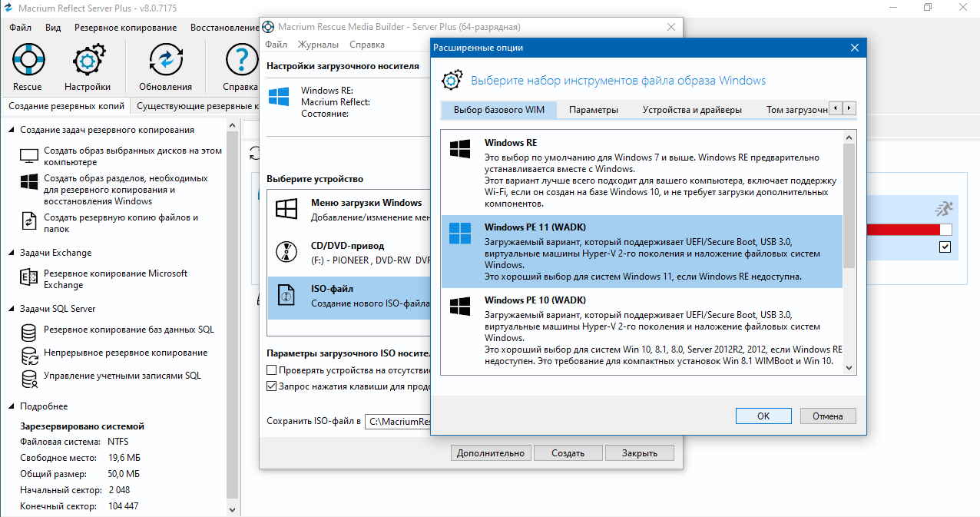Viewport: 980px width, 517px height.
Task: Click file and folder backup icon
Action: 29,221
